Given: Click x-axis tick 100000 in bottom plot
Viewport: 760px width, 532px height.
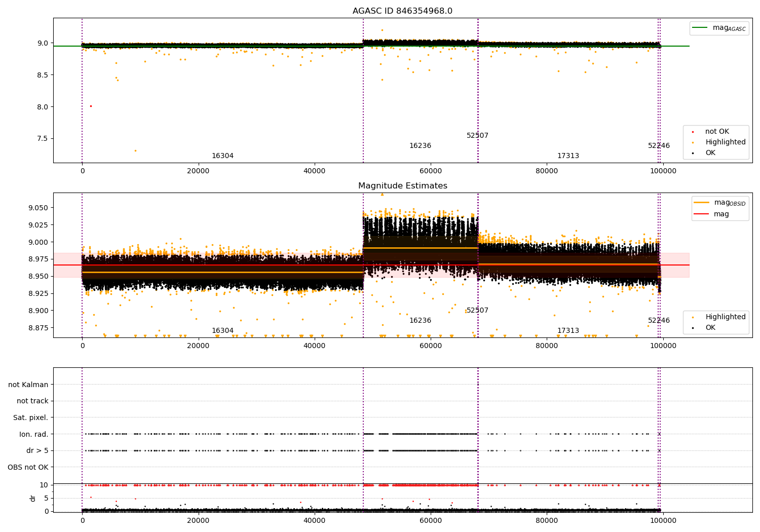Looking at the screenshot, I should 663,520.
